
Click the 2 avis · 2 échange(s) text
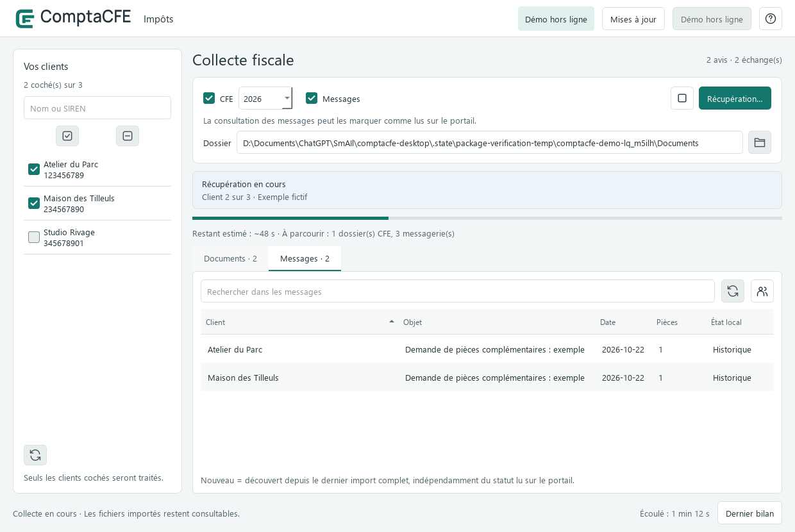click(744, 60)
